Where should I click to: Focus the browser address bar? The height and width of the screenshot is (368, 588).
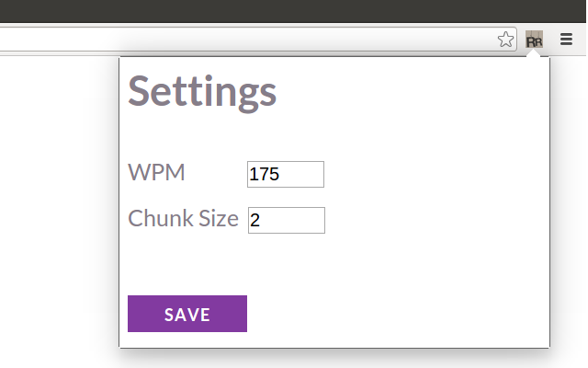click(247, 39)
